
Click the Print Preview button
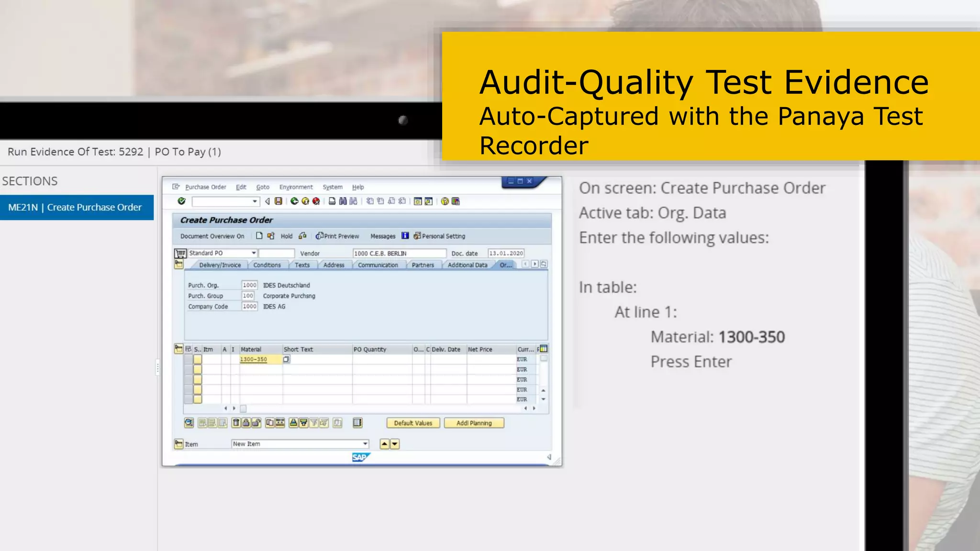[337, 236]
